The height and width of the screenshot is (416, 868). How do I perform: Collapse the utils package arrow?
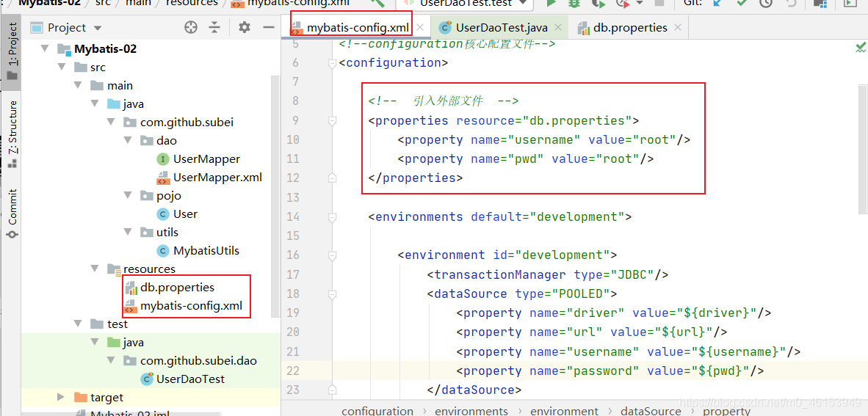[x=129, y=232]
